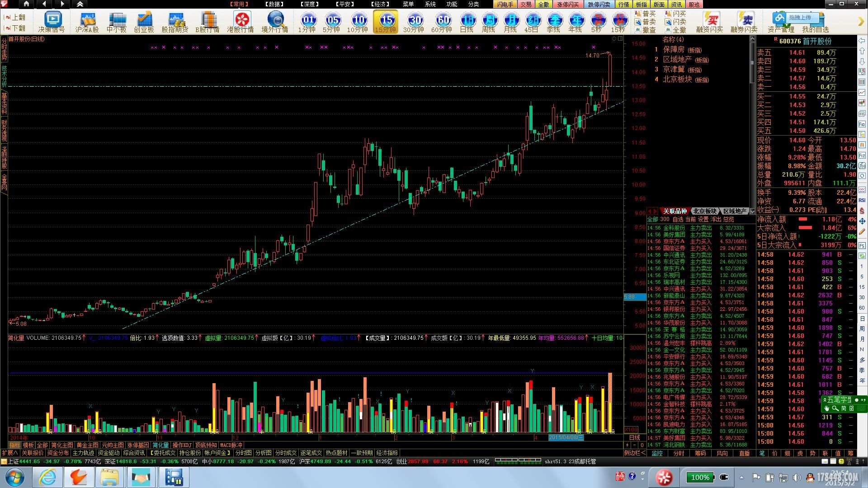
Task: Open the 功能 menu
Action: click(452, 4)
